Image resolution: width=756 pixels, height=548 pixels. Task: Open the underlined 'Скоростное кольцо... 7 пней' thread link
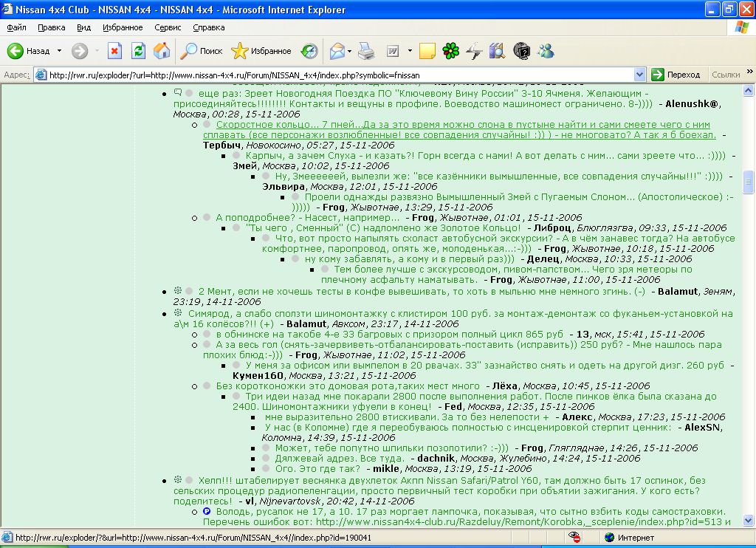(459, 130)
